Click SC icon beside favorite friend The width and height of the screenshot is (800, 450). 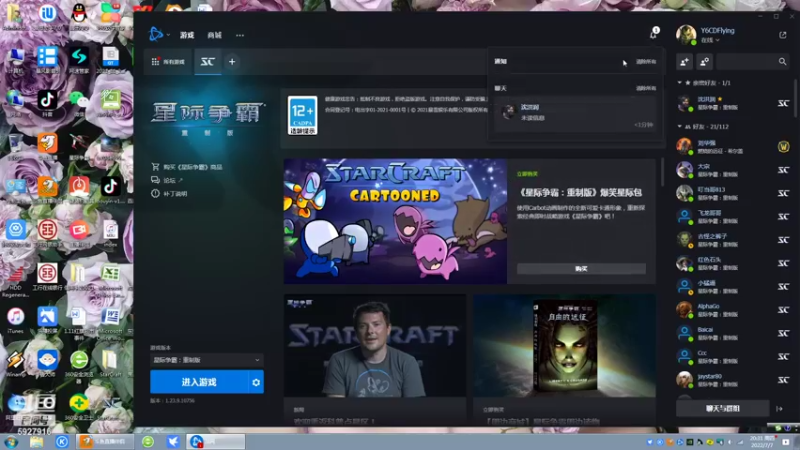point(783,104)
